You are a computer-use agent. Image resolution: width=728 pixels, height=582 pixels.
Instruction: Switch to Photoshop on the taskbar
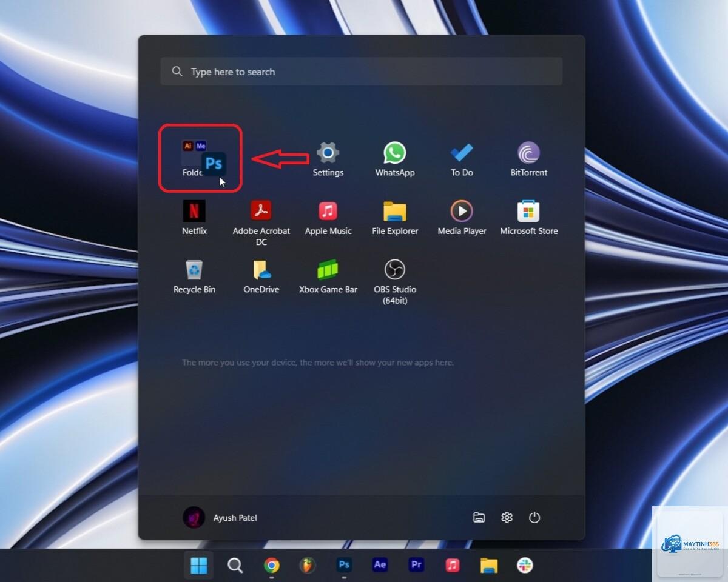coord(344,565)
